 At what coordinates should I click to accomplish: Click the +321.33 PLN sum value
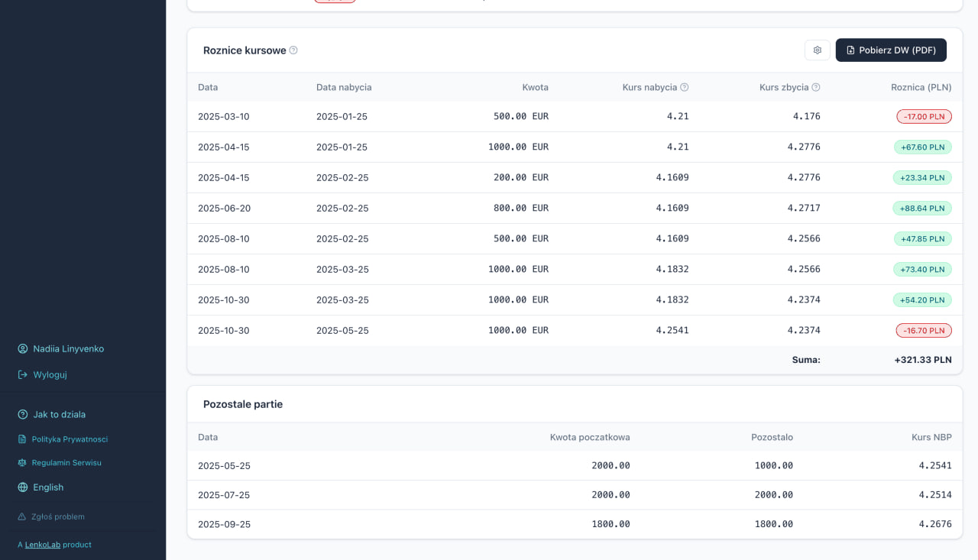(x=923, y=360)
